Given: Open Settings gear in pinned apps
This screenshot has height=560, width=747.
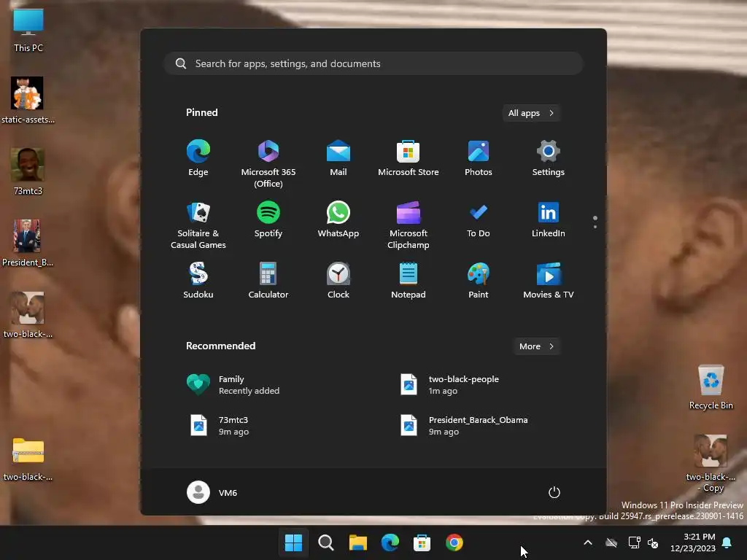Looking at the screenshot, I should [549, 159].
